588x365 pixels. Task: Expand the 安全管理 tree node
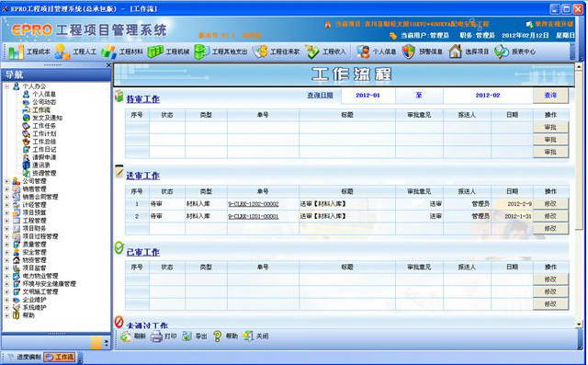tap(6, 252)
